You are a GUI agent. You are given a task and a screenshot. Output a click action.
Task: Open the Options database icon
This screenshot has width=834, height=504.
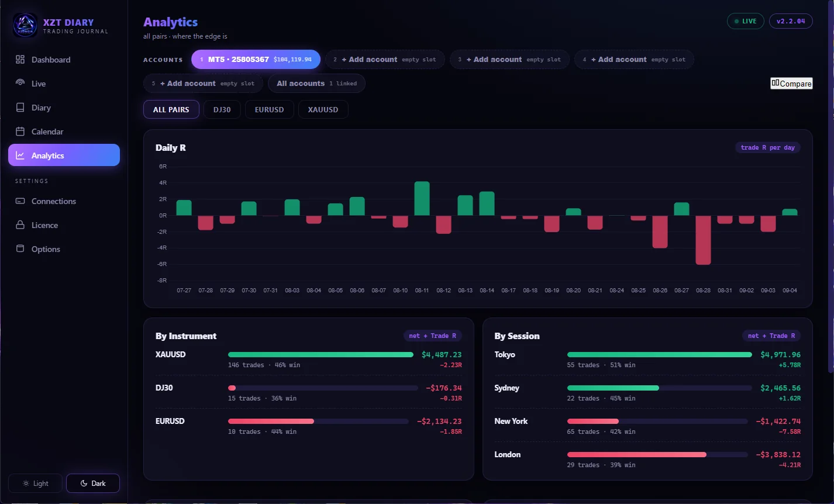[20, 249]
